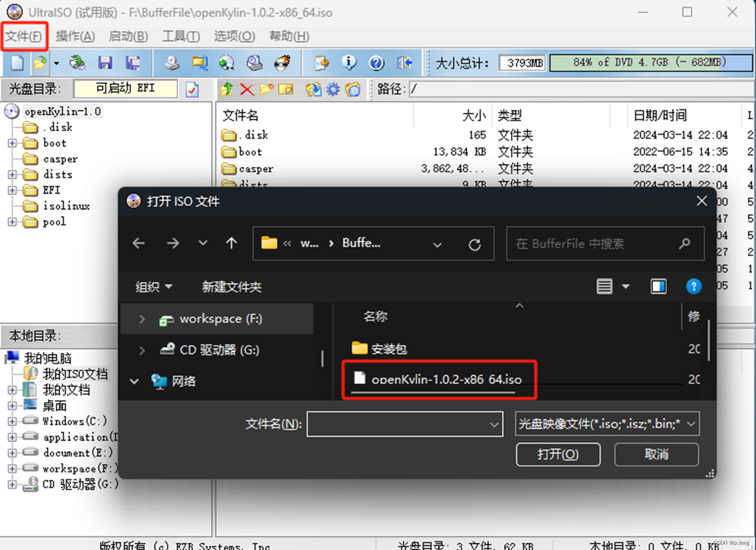756x550 pixels.
Task: Click 新建文件夹 button in dialog
Action: tap(231, 287)
